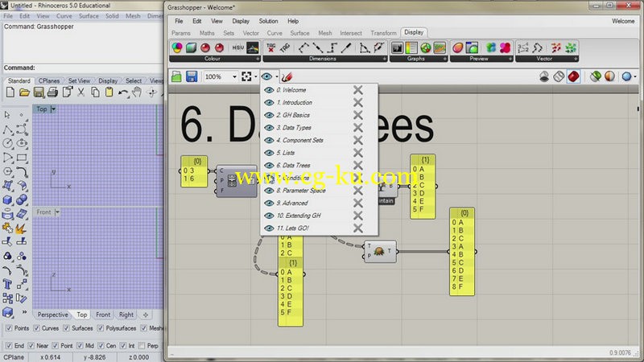Select the HSV colour component icon
This screenshot has height=362, width=644.
[x=237, y=48]
